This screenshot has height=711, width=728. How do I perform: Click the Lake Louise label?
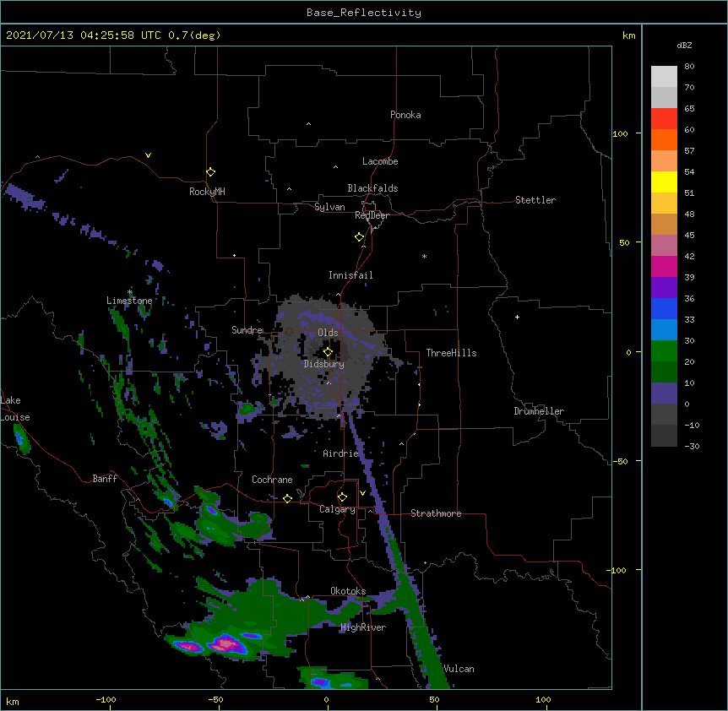[x=15, y=409]
